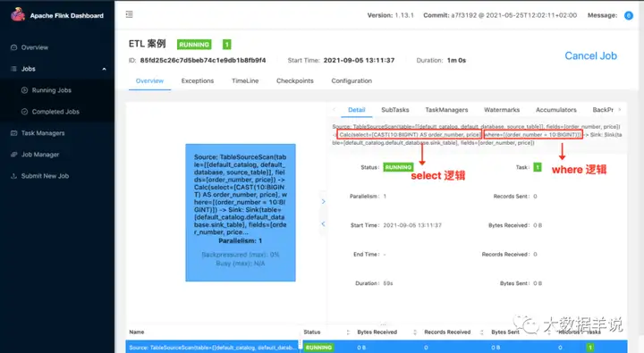Image resolution: width=644 pixels, height=353 pixels.
Task: Click the Cancel Job link
Action: point(590,55)
